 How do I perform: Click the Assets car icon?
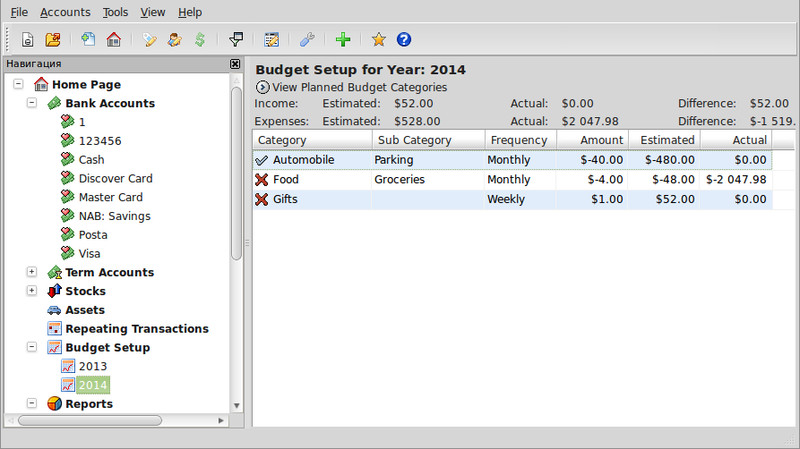tap(54, 310)
